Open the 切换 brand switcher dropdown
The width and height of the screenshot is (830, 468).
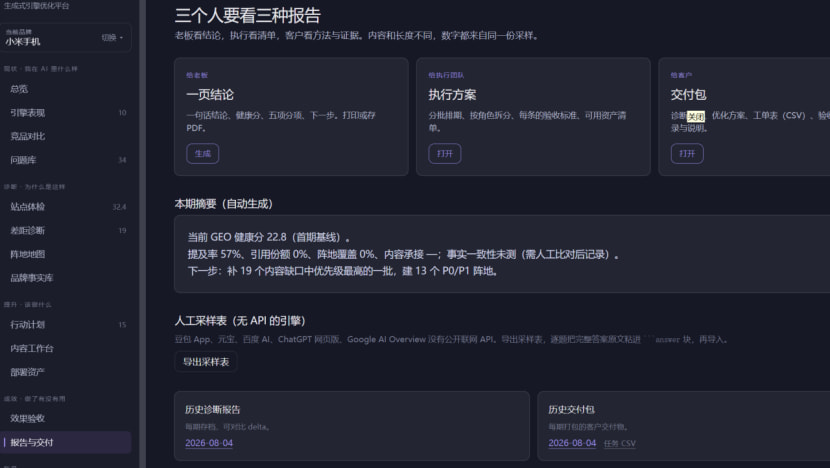[112, 38]
